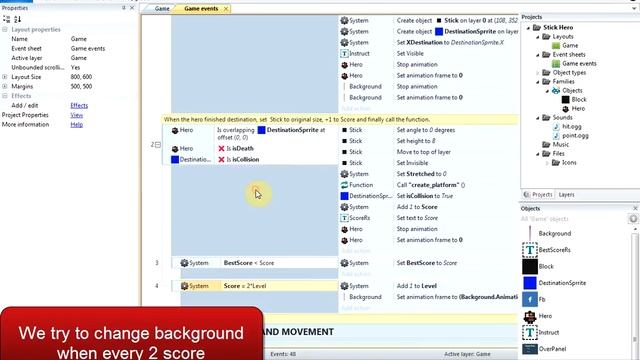This screenshot has height=360, width=640.
Task: Close the Game events tab
Action: tap(226, 9)
